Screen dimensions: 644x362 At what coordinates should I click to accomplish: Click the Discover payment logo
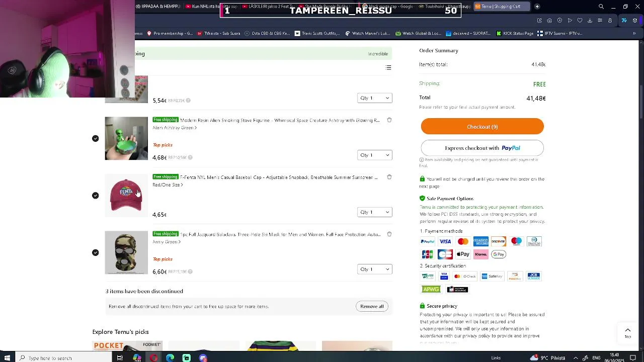[498, 241]
